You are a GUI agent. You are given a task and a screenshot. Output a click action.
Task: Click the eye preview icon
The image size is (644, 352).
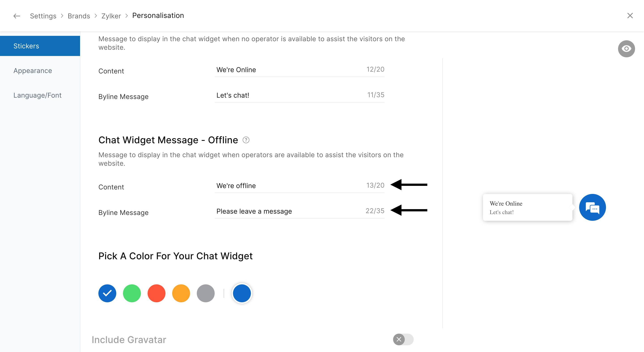(x=626, y=49)
